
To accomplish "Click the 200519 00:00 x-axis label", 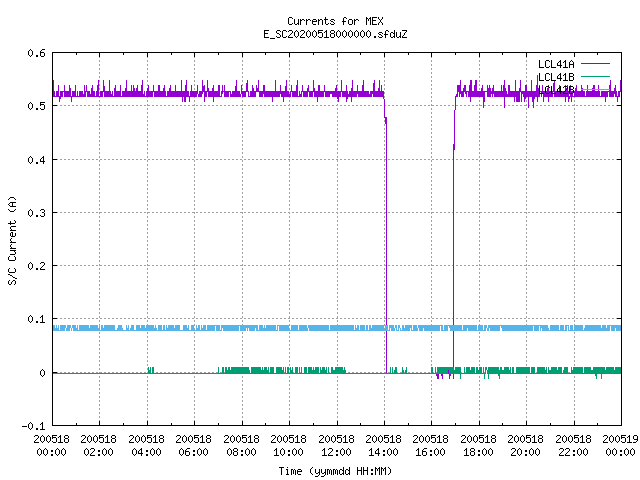I will (620, 446).
